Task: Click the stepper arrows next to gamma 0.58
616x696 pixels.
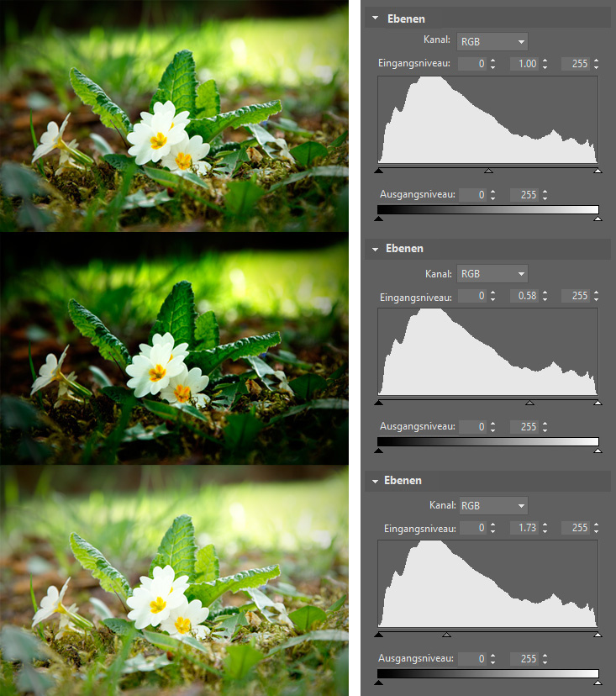Action: coord(545,296)
